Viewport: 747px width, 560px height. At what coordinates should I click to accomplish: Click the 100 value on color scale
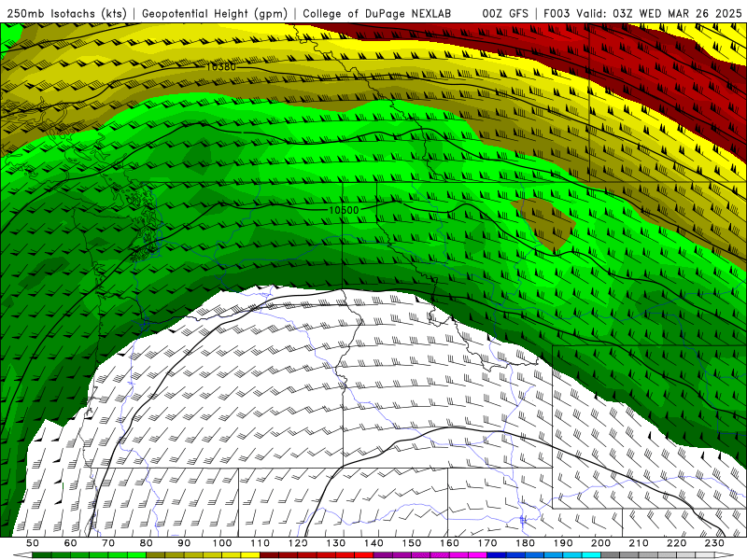(x=222, y=543)
